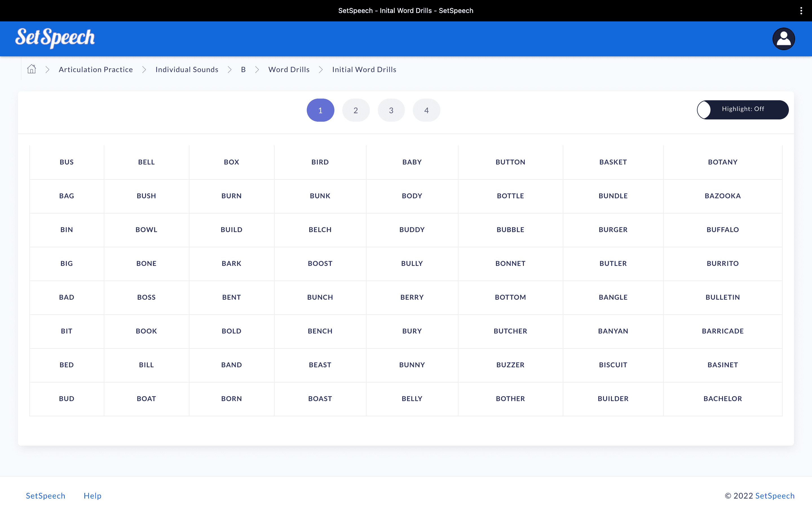Click the SetSpeech footer link on left
Viewport: 812px width, 507px height.
pos(45,496)
